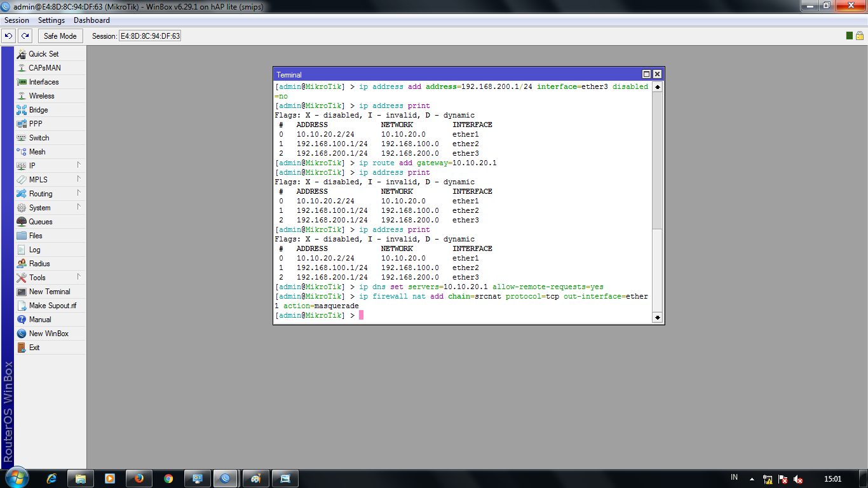The width and height of the screenshot is (868, 488).
Task: Expand the MPLS submenu
Action: click(50, 180)
